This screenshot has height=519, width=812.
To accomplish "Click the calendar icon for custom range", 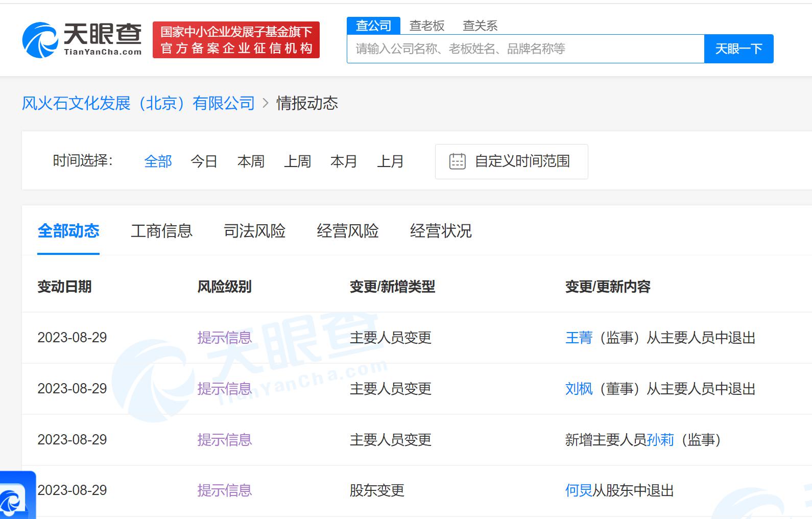I will coord(457,161).
